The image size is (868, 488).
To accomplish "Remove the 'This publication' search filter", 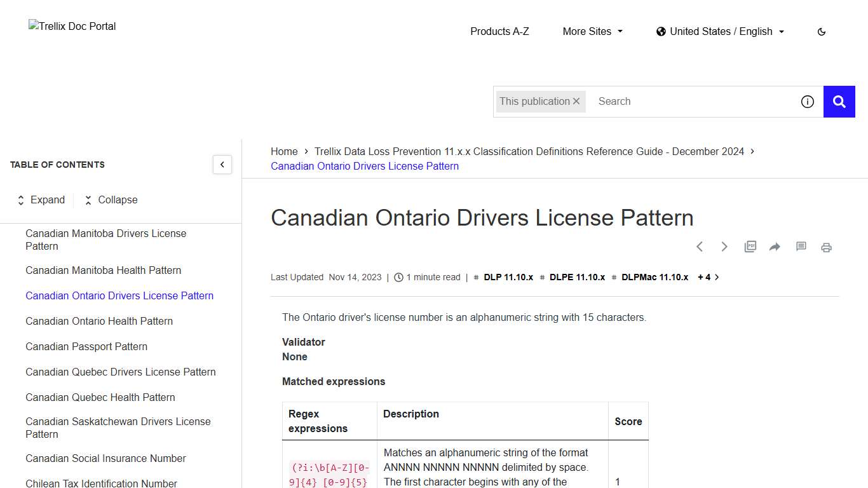I will pyautogui.click(x=577, y=101).
